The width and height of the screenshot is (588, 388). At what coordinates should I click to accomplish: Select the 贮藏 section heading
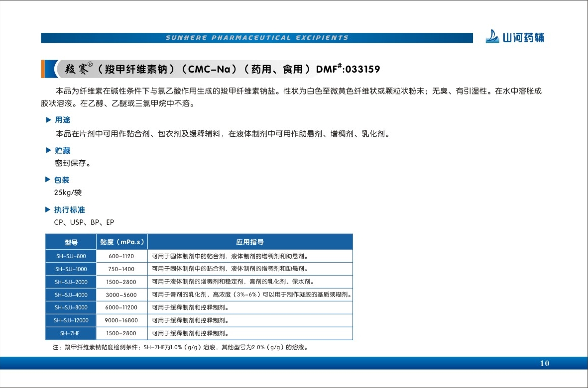click(62, 151)
